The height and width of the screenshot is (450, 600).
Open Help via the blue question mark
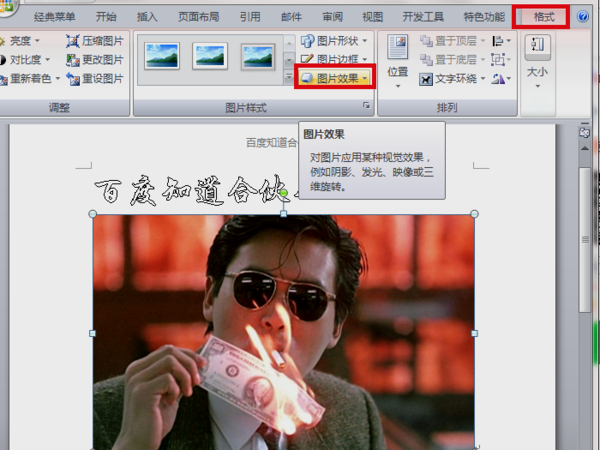pos(582,16)
